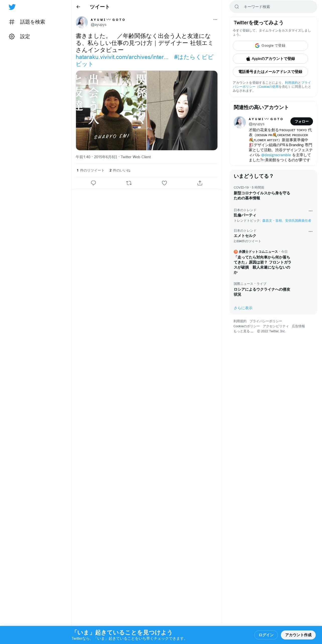Expand footer もっと見る menu

tap(244, 331)
